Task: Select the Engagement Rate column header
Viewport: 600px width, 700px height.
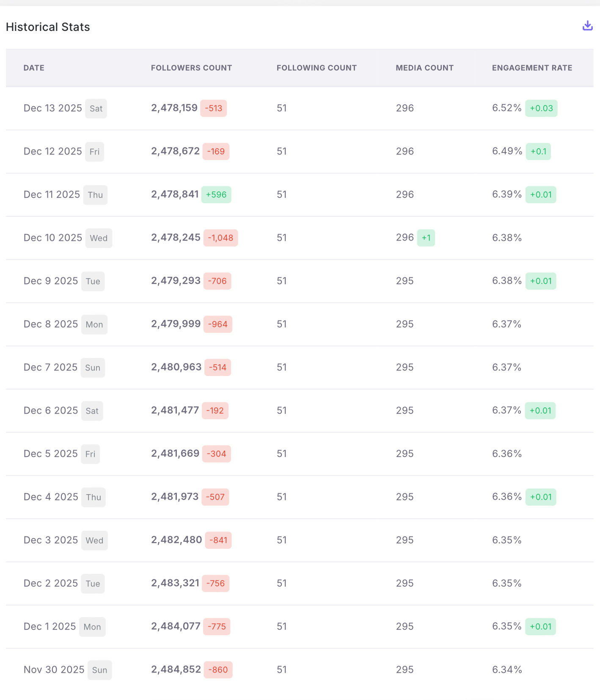Action: tap(532, 68)
